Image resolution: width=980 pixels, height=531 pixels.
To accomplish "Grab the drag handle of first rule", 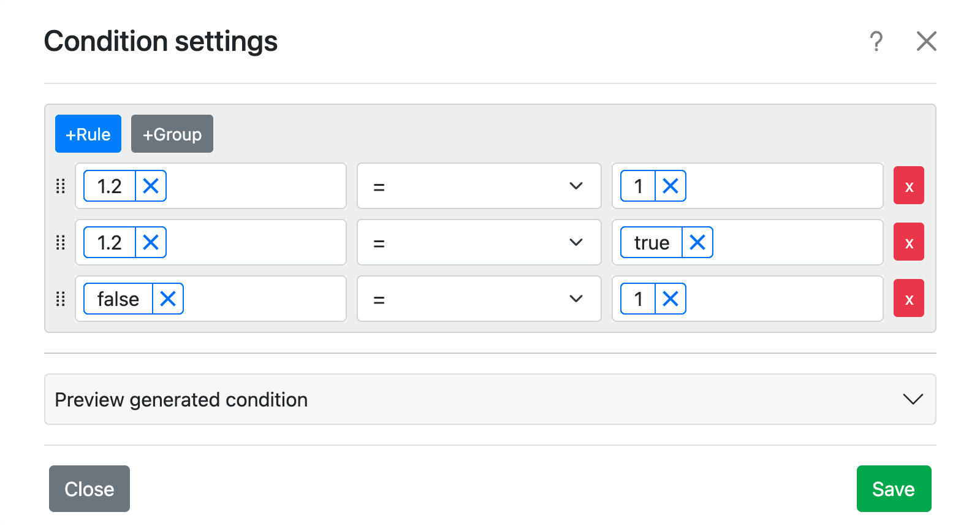I will [x=61, y=186].
